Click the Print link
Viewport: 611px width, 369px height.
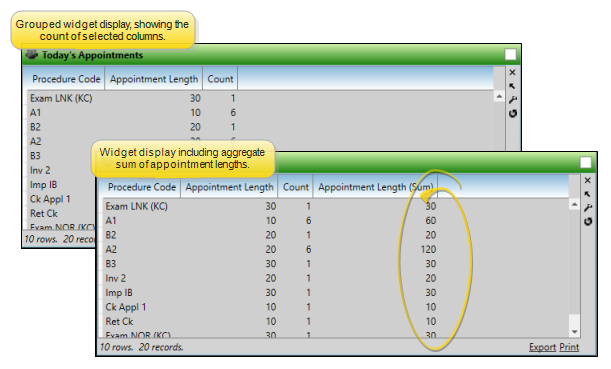pos(569,347)
